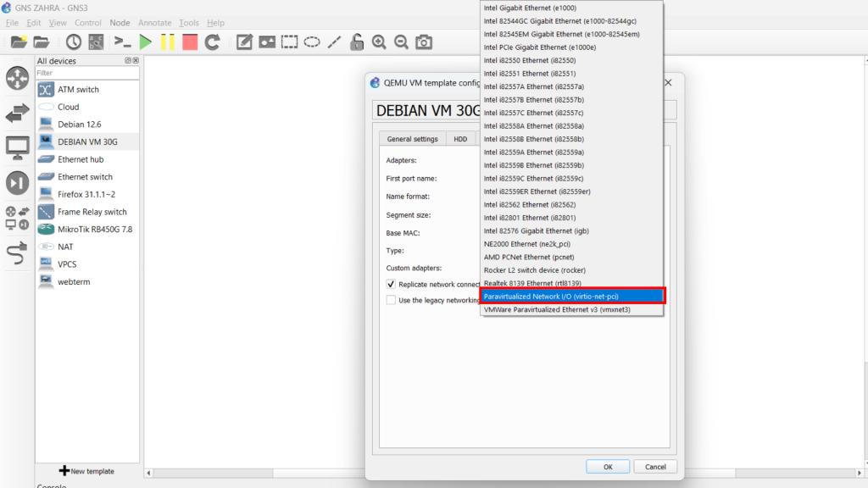Click the green Start all nodes icon

(146, 42)
